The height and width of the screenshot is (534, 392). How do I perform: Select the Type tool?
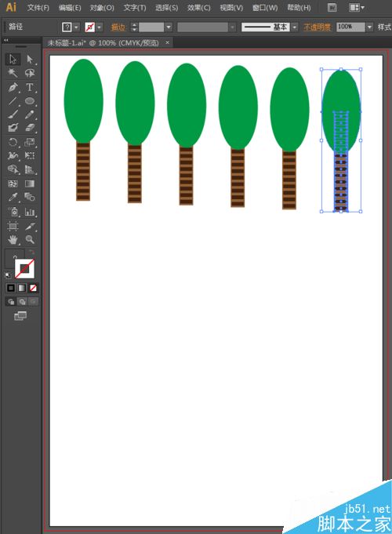click(x=30, y=87)
